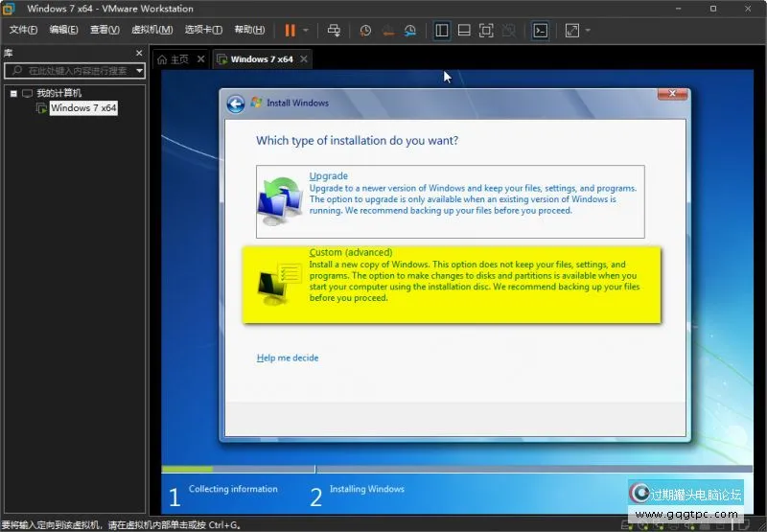Open the console view icon

[x=541, y=30]
